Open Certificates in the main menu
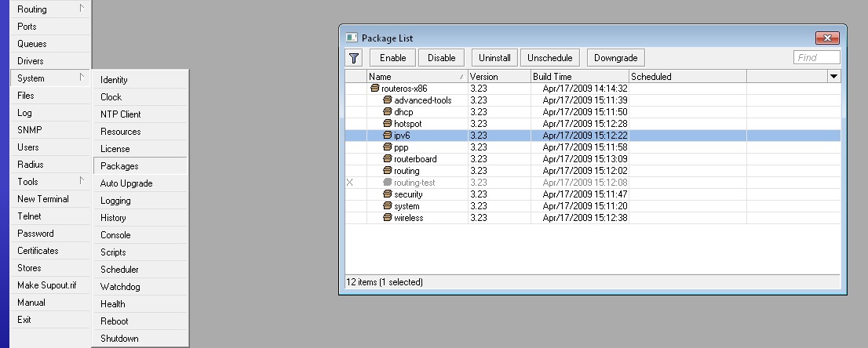This screenshot has height=348, width=868. 49,251
